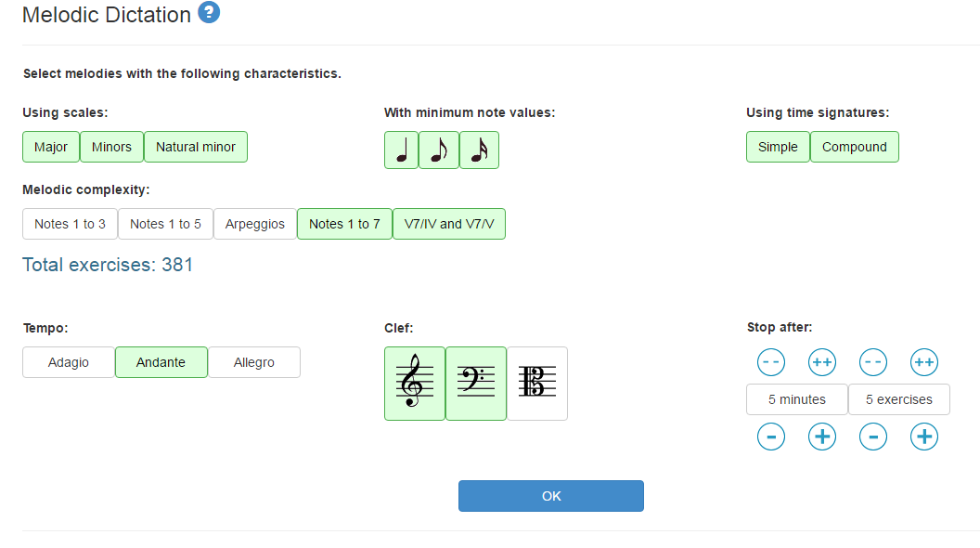Select the alto C clef
This screenshot has height=548, width=980.
click(x=536, y=384)
